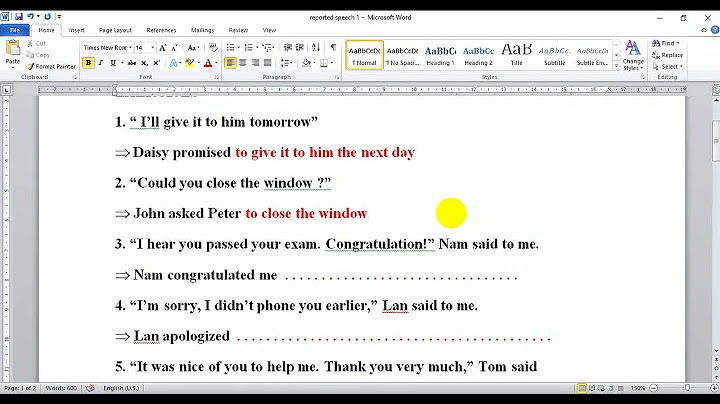Switch to the Insert tab
This screenshot has height=404, width=720.
point(76,30)
